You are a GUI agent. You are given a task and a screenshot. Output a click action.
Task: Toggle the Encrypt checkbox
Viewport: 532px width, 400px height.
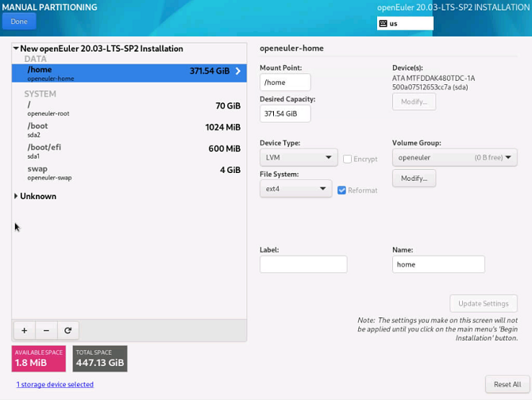click(348, 159)
